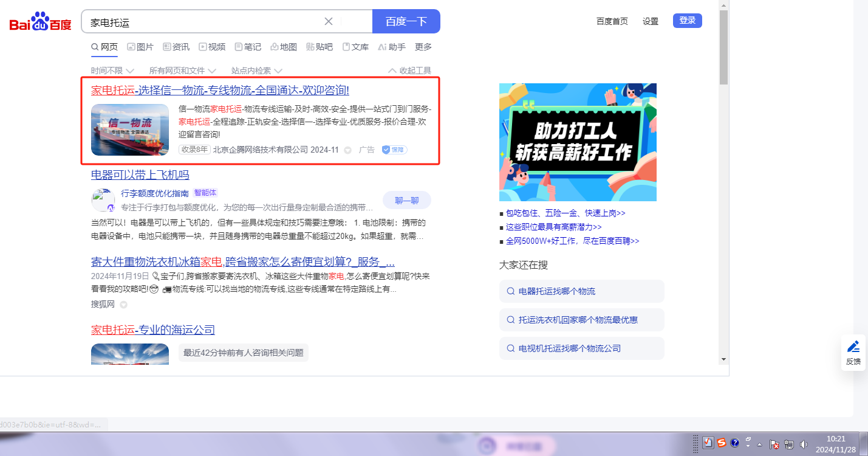Click the 搜狐网 source label
Image resolution: width=868 pixels, height=456 pixels.
tap(103, 305)
